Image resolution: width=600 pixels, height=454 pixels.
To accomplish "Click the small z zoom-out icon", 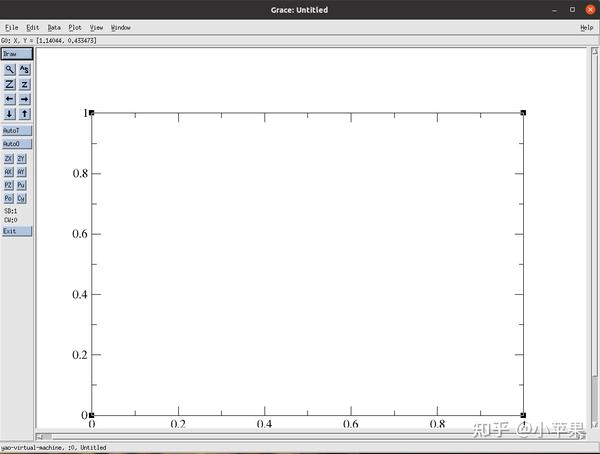I will 24,84.
